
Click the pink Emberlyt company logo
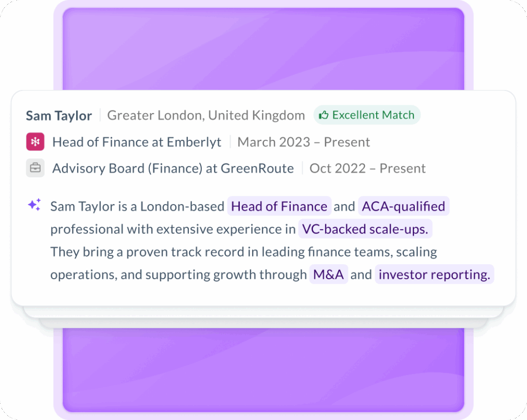pyautogui.click(x=35, y=142)
